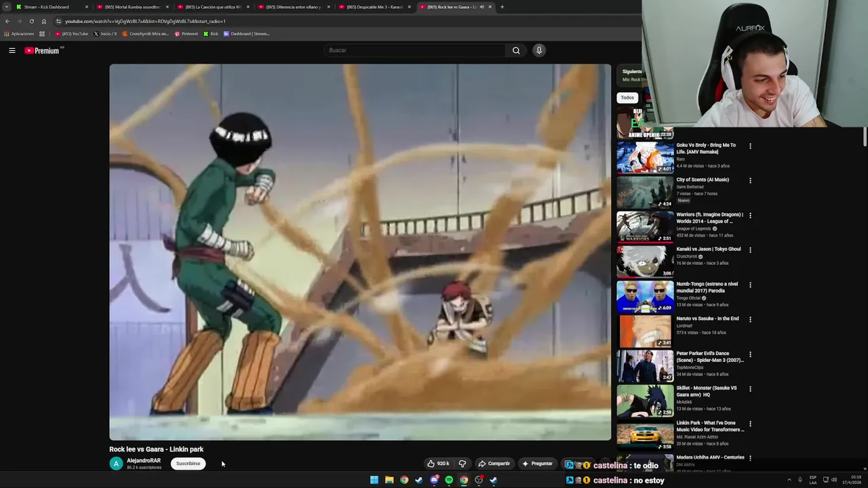Share the video with the Compartir button
The width and height of the screenshot is (868, 488).
pos(494,464)
